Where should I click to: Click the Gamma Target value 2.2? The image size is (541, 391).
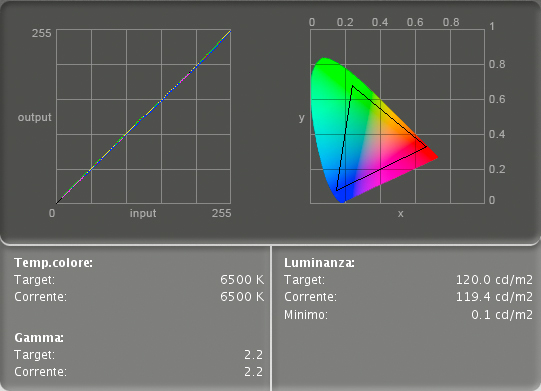254,354
